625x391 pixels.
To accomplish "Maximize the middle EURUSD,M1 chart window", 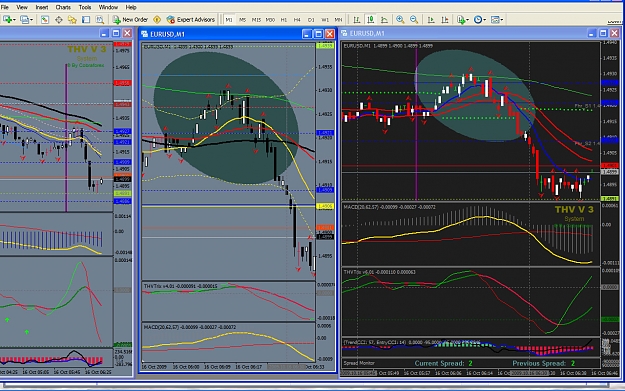I will (318, 34).
